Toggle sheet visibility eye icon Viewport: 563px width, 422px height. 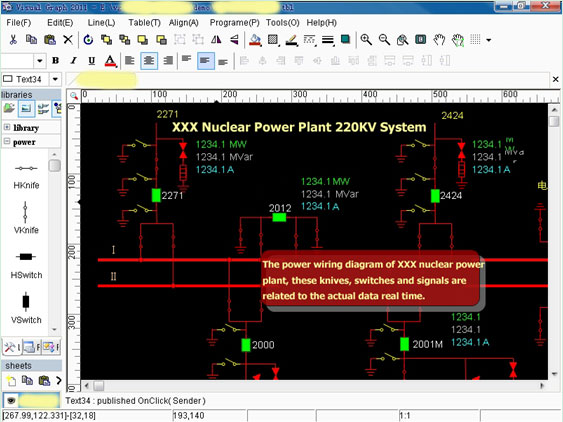tap(11, 401)
